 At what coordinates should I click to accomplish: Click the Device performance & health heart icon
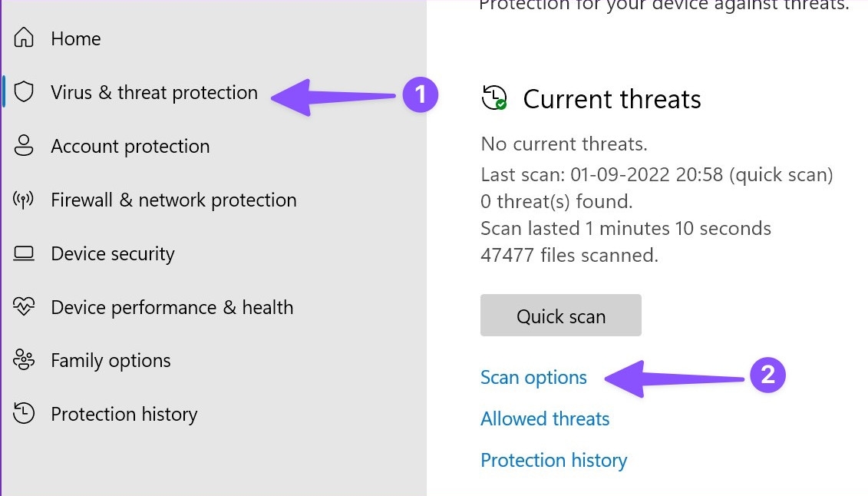25,307
